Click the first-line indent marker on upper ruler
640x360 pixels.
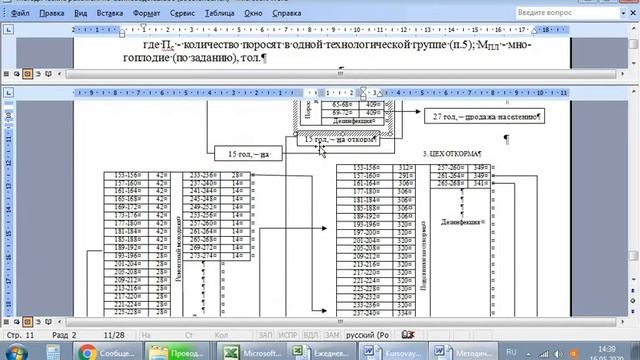pyautogui.click(x=143, y=27)
